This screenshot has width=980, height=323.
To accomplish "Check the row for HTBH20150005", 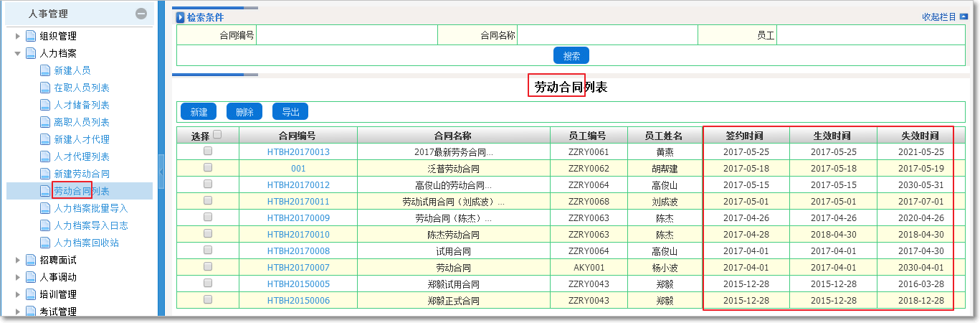I will point(208,284).
